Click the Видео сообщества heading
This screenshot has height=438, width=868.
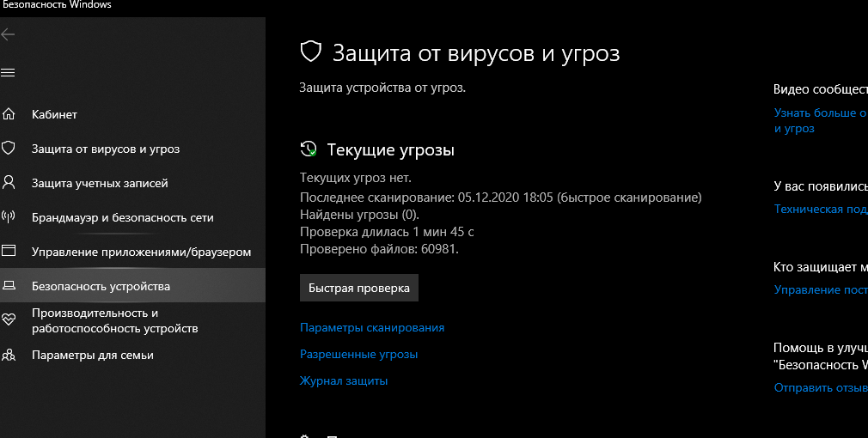point(821,89)
